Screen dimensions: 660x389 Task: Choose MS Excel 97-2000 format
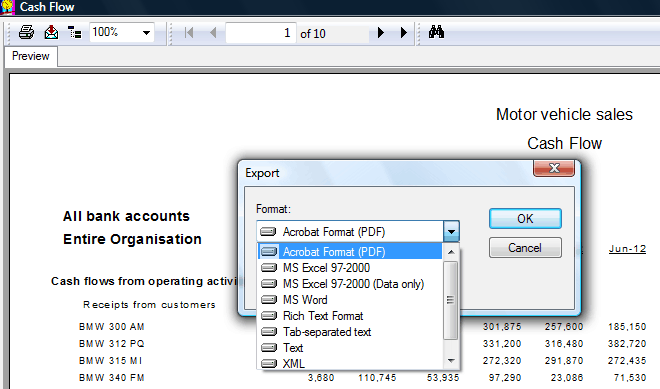350,268
